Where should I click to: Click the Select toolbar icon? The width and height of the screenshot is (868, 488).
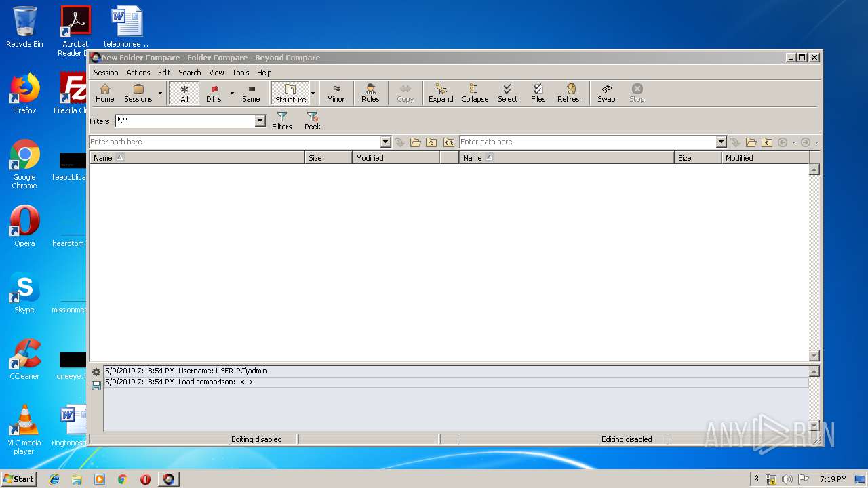[x=507, y=94]
